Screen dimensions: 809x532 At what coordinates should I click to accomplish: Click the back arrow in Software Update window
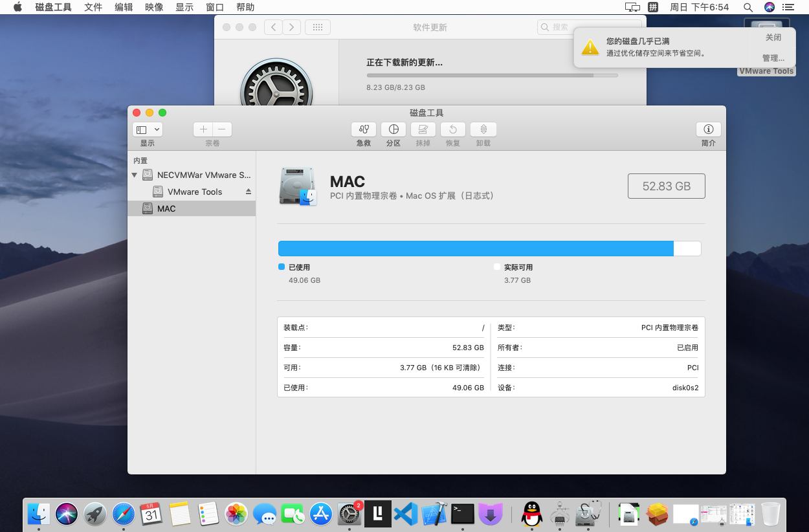pos(273,27)
